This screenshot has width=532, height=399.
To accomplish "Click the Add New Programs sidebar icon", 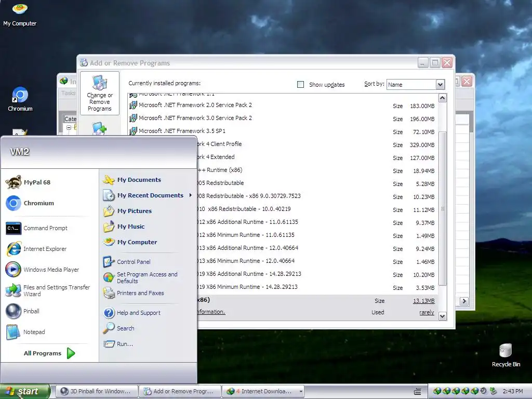I will click(99, 129).
